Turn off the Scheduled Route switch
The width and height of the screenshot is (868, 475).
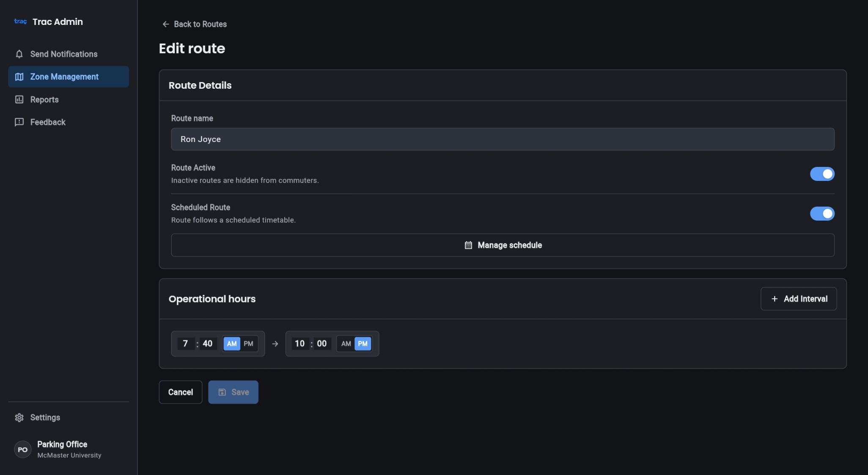[822, 213]
